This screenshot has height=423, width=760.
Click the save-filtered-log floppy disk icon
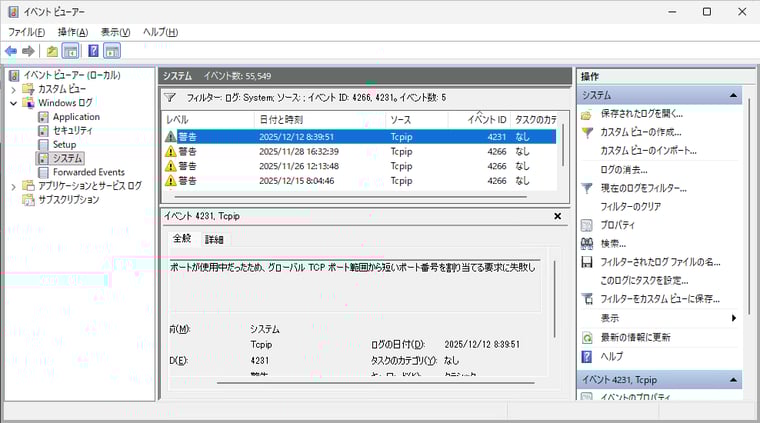586,262
